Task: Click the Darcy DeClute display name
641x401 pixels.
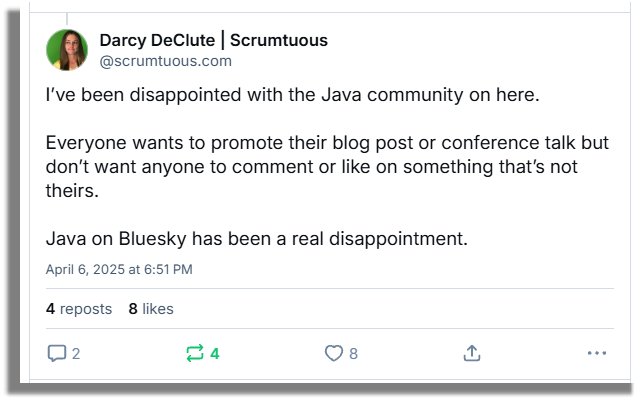Action: click(x=158, y=41)
